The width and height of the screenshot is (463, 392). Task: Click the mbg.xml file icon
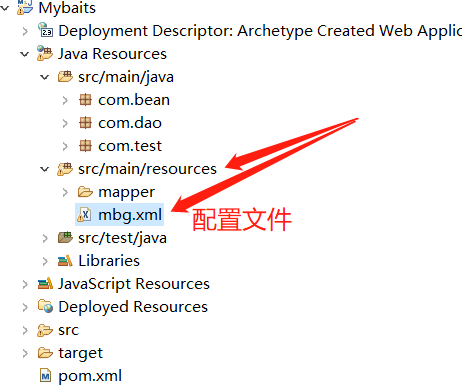point(84,214)
